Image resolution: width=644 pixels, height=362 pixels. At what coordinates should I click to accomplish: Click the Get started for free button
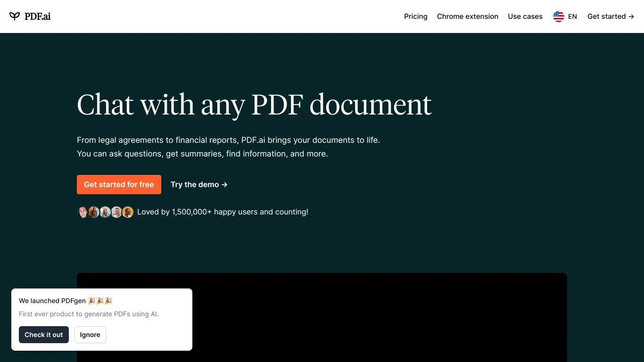(x=119, y=185)
